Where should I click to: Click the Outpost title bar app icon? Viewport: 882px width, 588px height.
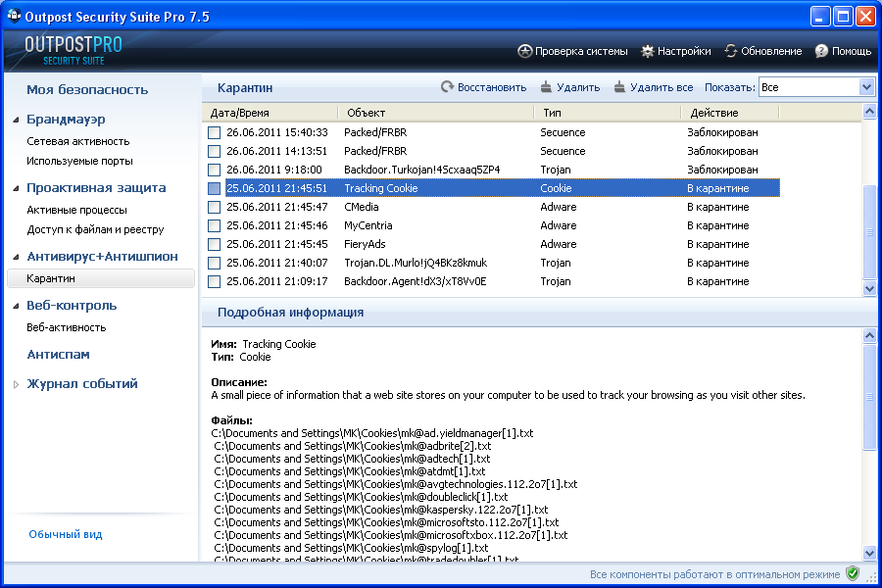tap(13, 17)
